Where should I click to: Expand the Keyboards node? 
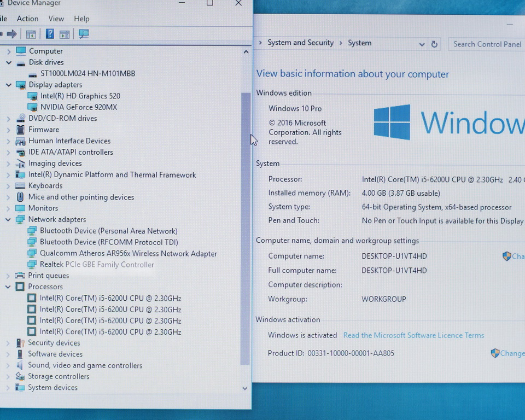[8, 186]
